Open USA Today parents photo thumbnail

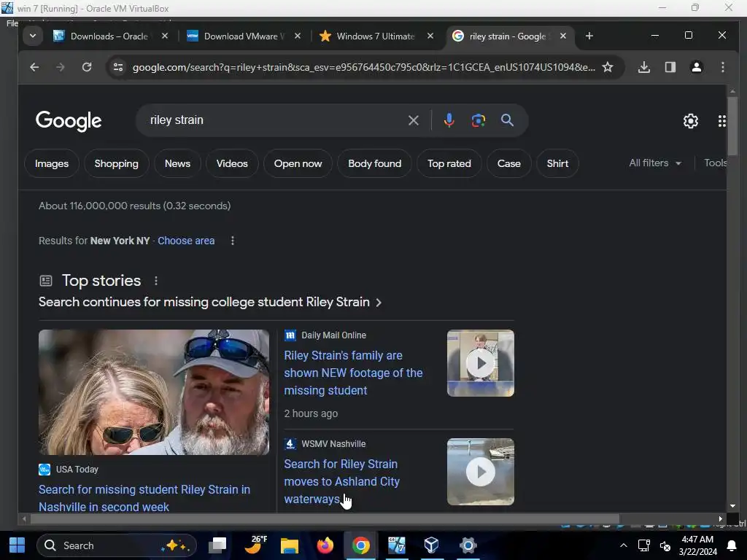click(x=154, y=392)
